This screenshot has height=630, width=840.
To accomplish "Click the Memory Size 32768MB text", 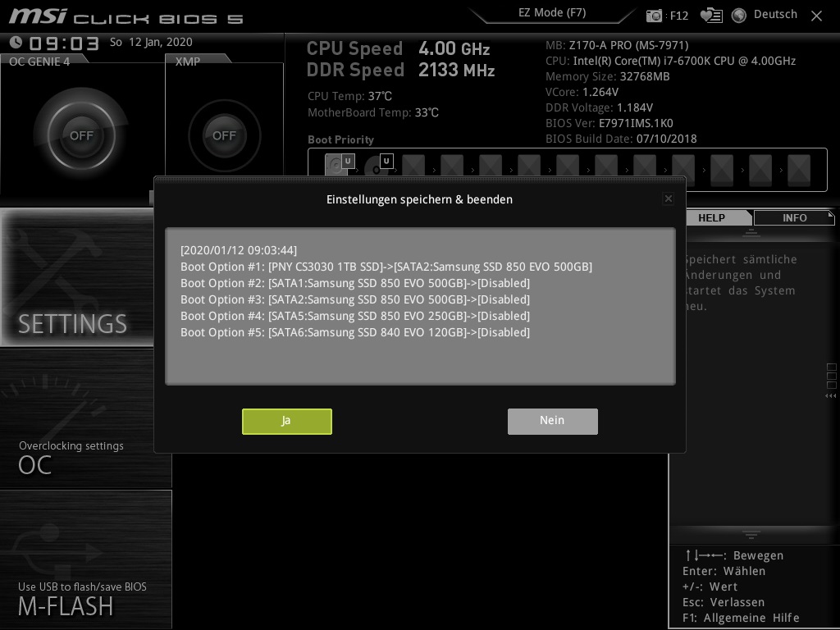I will coord(608,76).
